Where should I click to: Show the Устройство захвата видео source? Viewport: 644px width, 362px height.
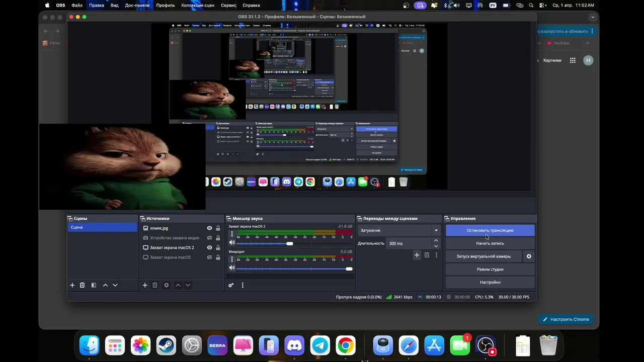click(x=210, y=238)
